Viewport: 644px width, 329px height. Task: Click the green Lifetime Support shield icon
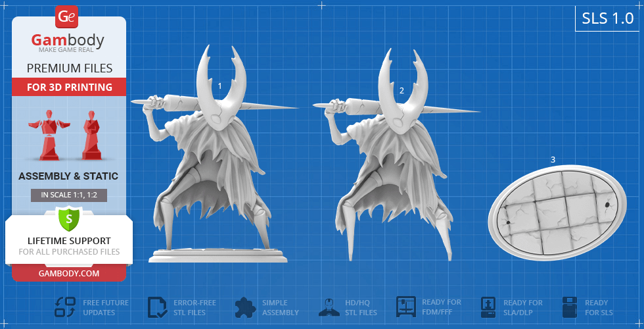pyautogui.click(x=68, y=217)
